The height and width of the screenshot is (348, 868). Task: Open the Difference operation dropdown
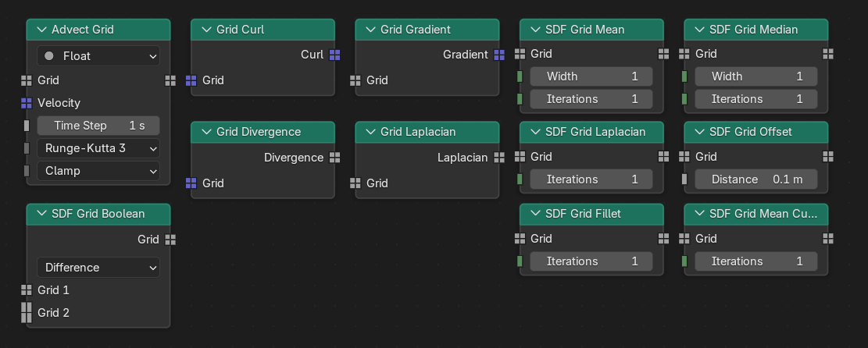[98, 268]
